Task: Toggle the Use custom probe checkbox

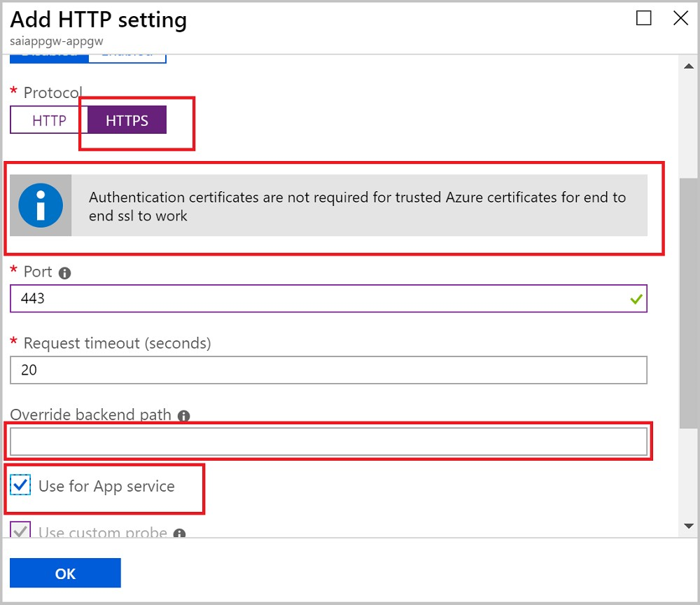Action: (21, 532)
